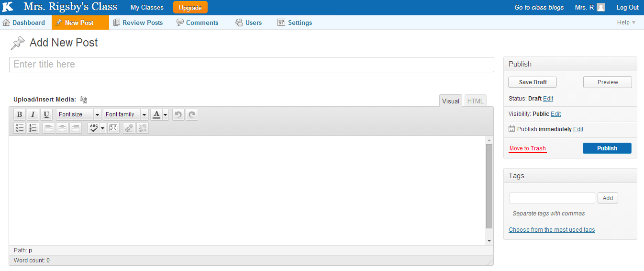644x271 pixels.
Task: Toggle Bold formatting in editor toolbar
Action: [x=20, y=114]
